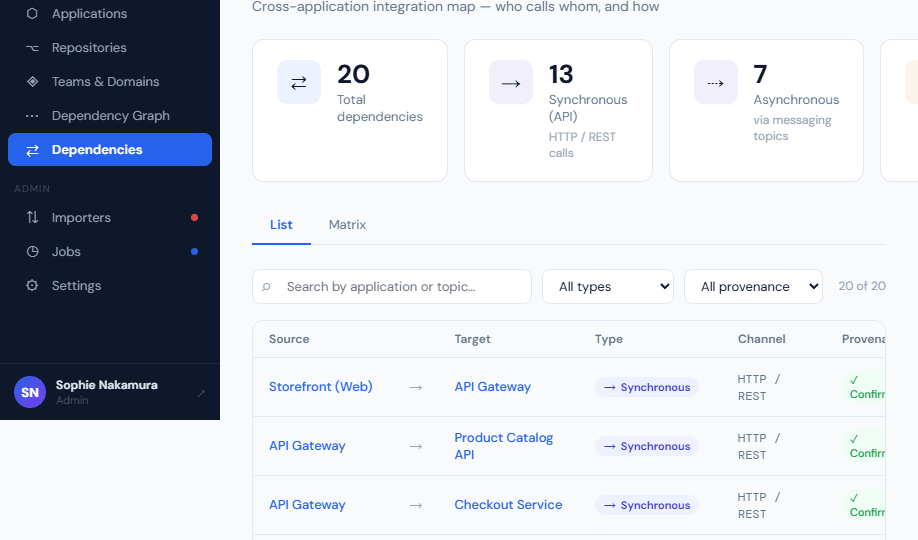This screenshot has width=918, height=540.
Task: Click HTTP / REST channel in Product Catalog row
Action: (759, 446)
